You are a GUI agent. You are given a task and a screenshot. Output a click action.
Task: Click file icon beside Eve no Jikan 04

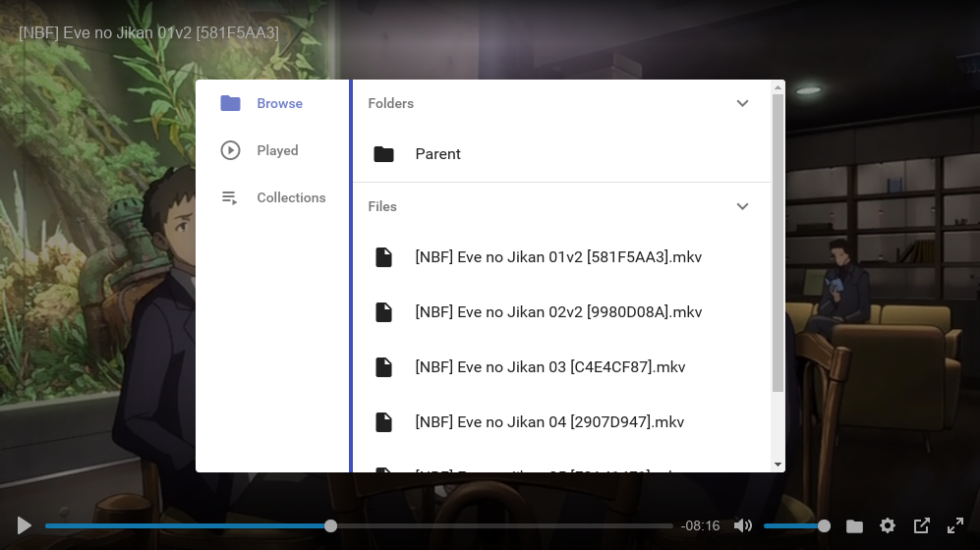click(x=383, y=422)
